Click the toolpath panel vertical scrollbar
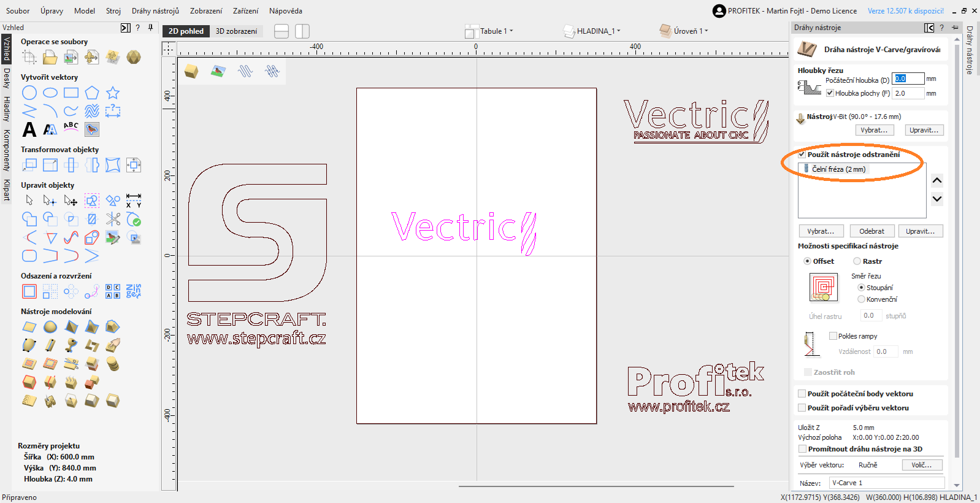 pos(957,245)
